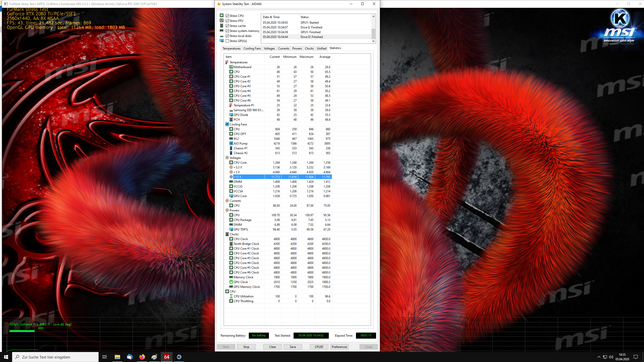Screen dimensions: 644x362
Task: Open Firefox from the taskbar
Action: coord(142,357)
